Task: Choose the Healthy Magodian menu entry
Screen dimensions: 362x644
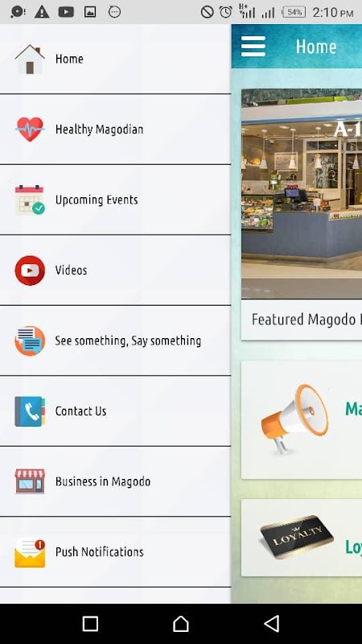Action: click(x=115, y=130)
